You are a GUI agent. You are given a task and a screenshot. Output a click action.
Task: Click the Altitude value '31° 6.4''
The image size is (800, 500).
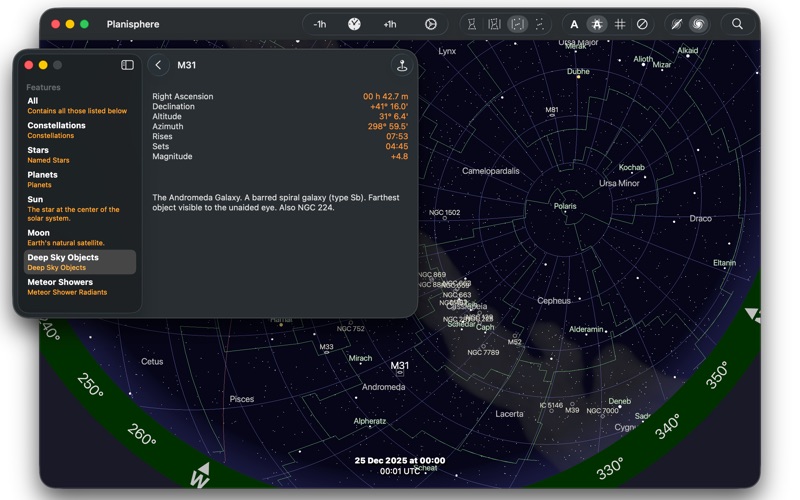393,116
